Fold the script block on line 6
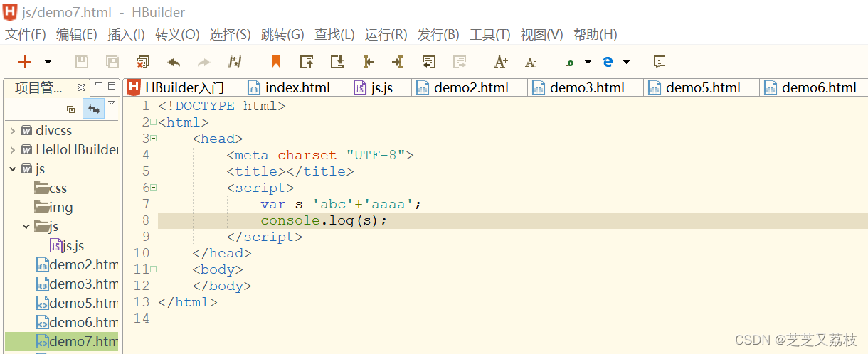The height and width of the screenshot is (354, 868). pyautogui.click(x=153, y=188)
